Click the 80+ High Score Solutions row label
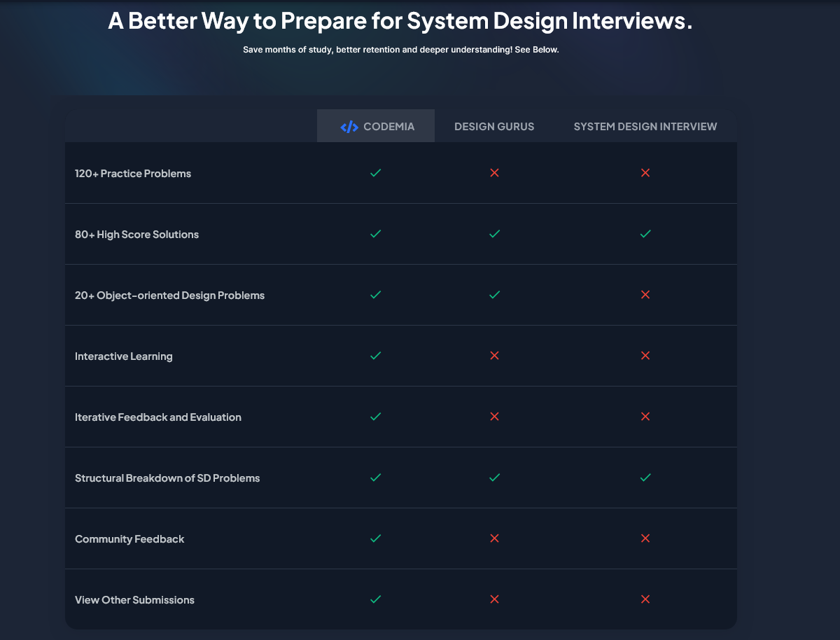This screenshot has width=840, height=640. [136, 234]
